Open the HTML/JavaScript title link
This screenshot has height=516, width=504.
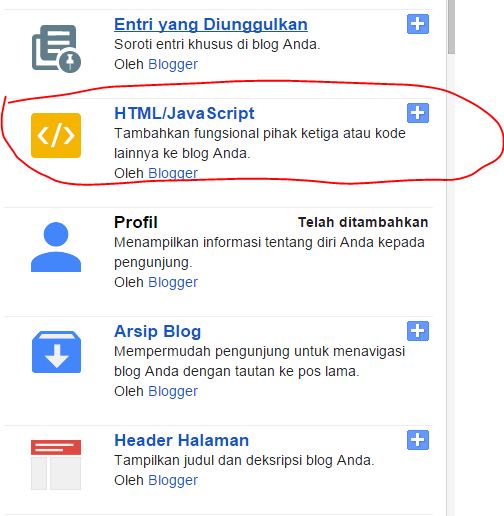(x=184, y=113)
